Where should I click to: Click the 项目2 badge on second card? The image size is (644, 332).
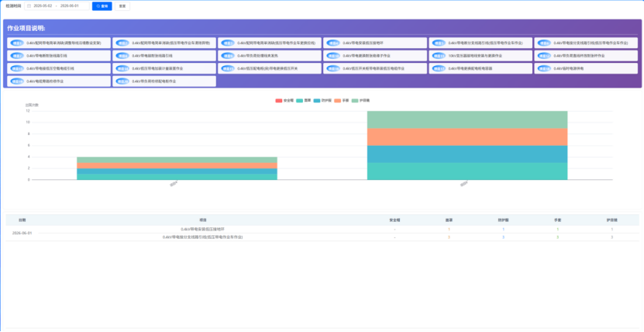[x=122, y=43]
